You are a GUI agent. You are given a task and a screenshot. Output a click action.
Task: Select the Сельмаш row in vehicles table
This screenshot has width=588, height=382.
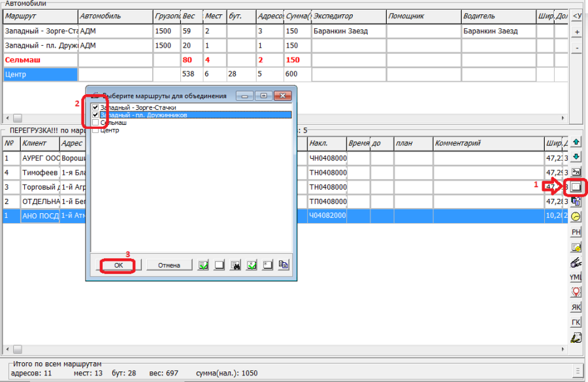pos(39,60)
